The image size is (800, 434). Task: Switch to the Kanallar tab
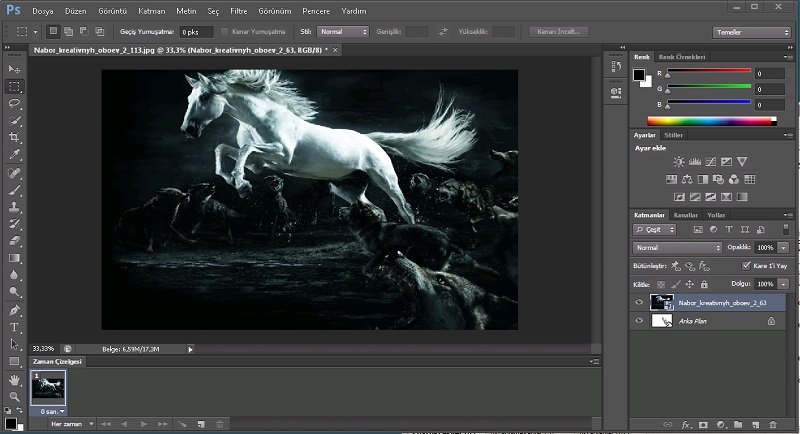tap(685, 215)
